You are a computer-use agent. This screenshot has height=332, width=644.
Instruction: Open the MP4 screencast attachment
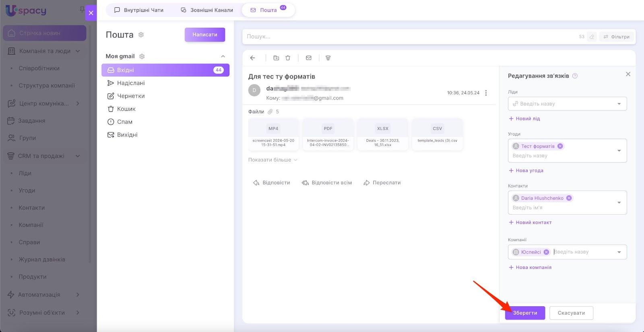click(x=273, y=135)
